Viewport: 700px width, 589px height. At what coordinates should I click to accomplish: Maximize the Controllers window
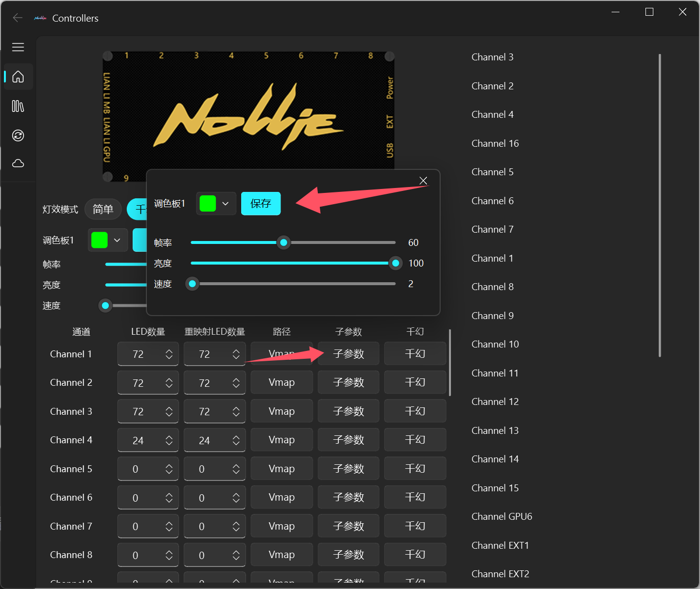pos(649,12)
